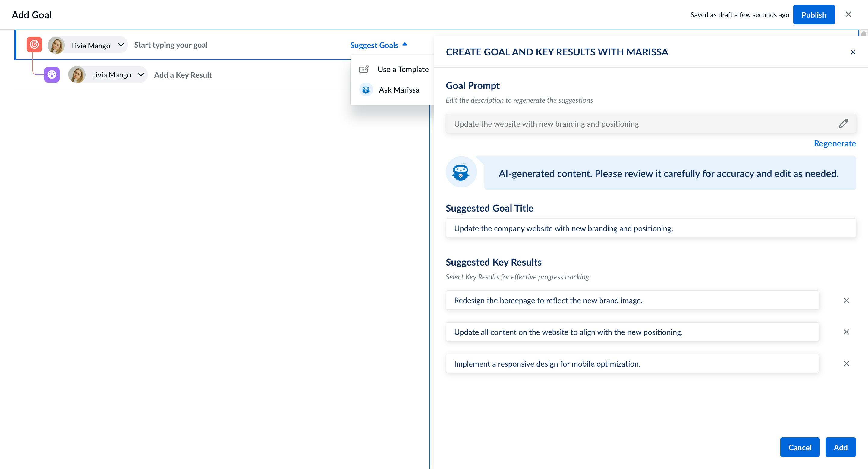Dismiss the responsive design key result
Screen dimensions: 868x469
(846, 364)
